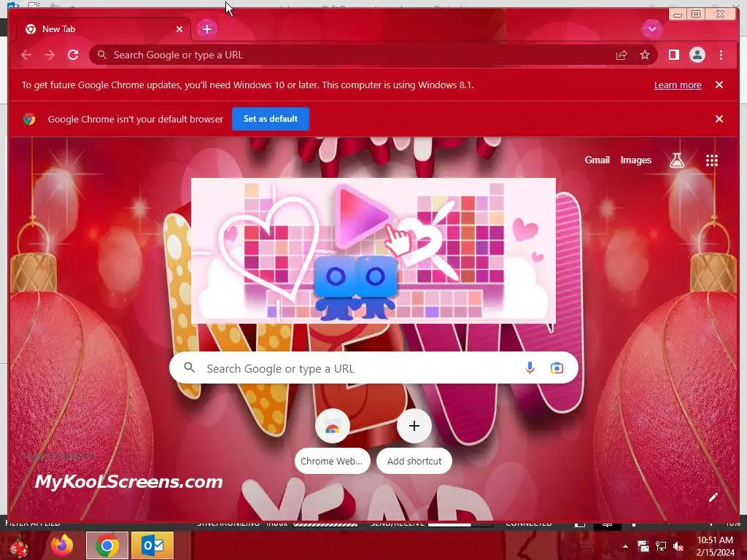Image resolution: width=747 pixels, height=560 pixels.
Task: Click Set as default button
Action: click(x=271, y=119)
